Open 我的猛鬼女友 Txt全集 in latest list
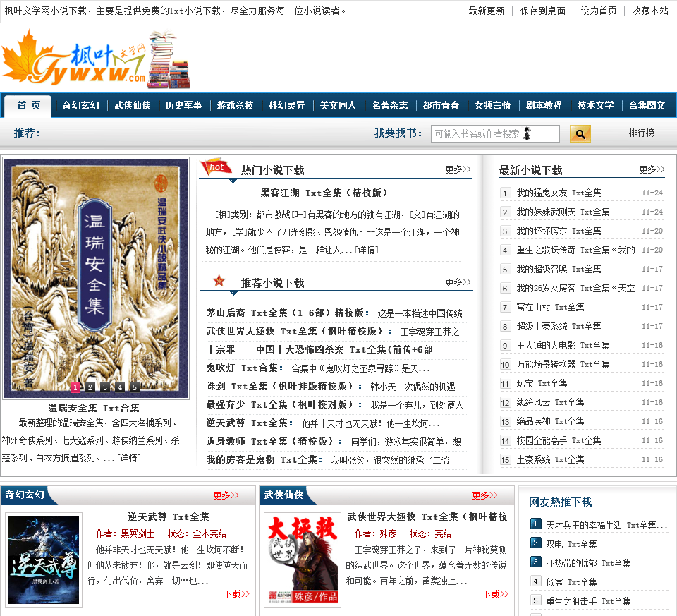 (x=559, y=193)
